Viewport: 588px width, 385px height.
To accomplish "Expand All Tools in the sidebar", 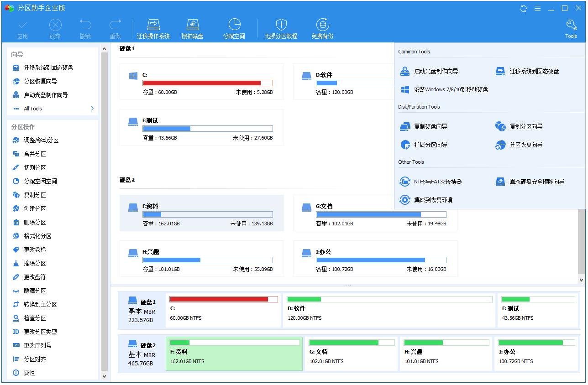I will (x=53, y=109).
